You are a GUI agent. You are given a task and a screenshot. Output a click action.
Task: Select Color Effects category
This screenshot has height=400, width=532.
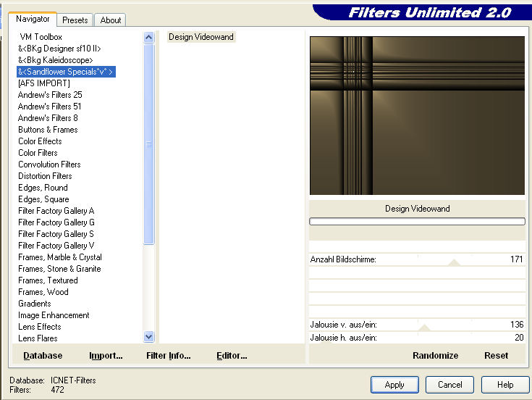pos(40,141)
